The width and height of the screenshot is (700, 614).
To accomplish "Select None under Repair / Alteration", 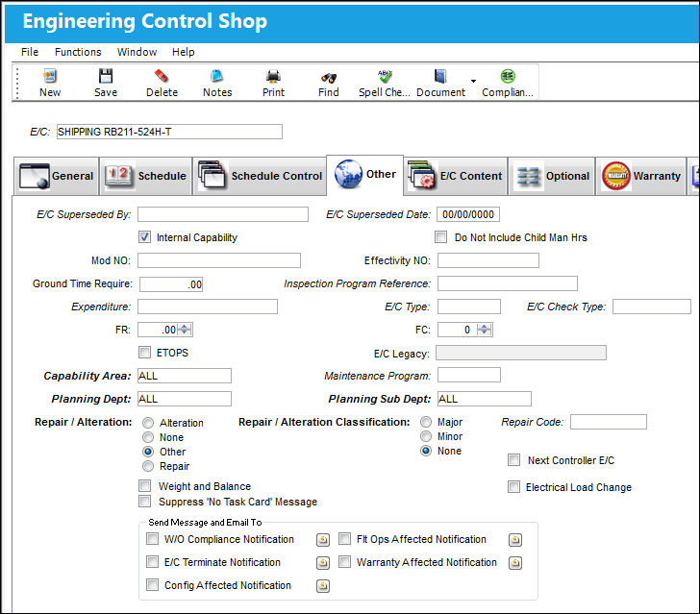I will click(148, 437).
